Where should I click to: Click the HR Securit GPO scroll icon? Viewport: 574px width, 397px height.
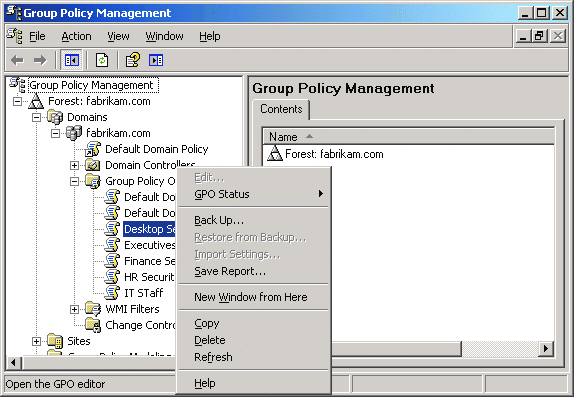(112, 277)
